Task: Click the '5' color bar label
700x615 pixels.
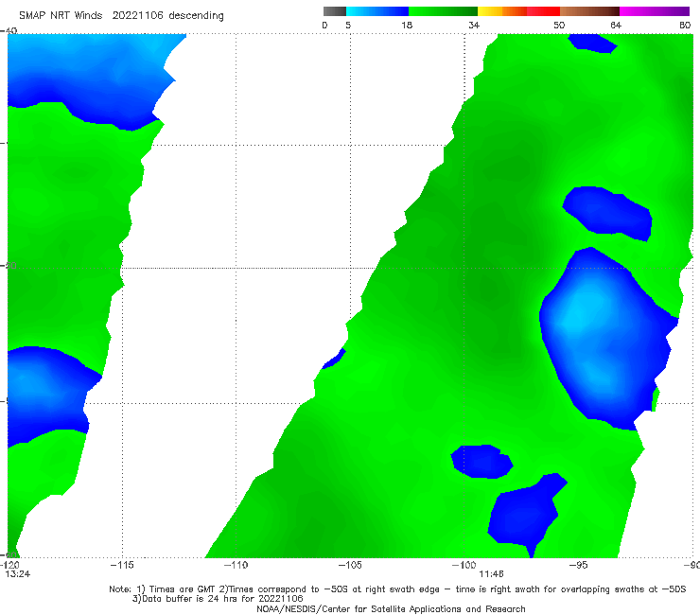Action: [348, 25]
